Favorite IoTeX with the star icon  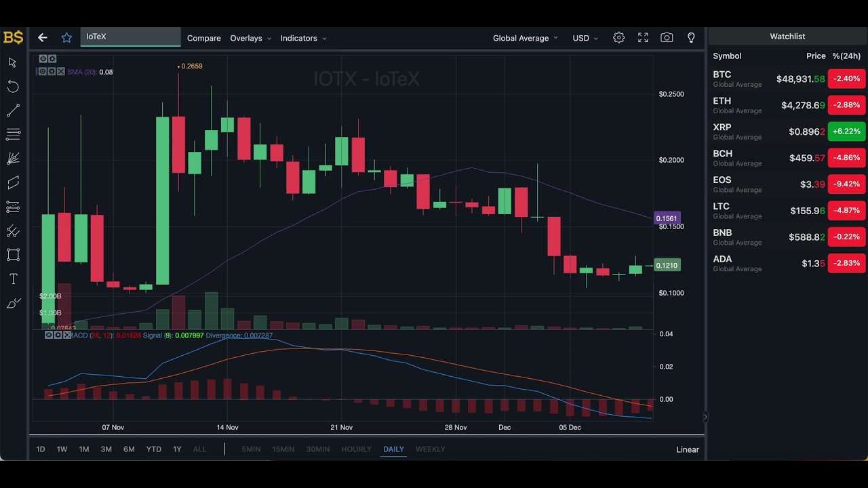pos(66,38)
